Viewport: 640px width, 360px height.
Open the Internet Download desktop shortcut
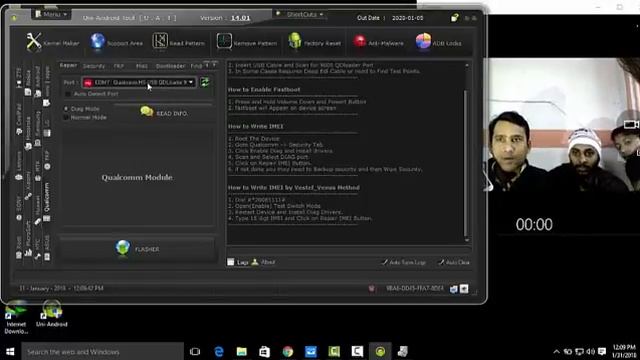16,317
